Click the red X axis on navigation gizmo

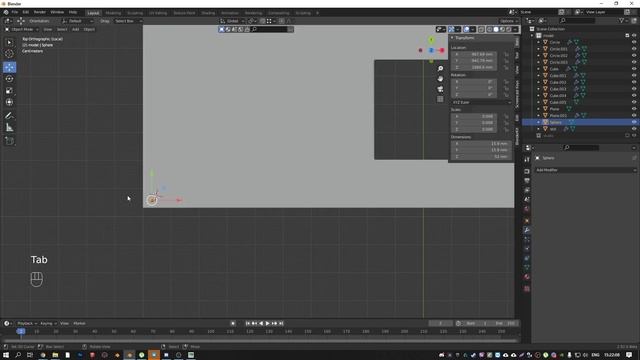[x=442, y=50]
